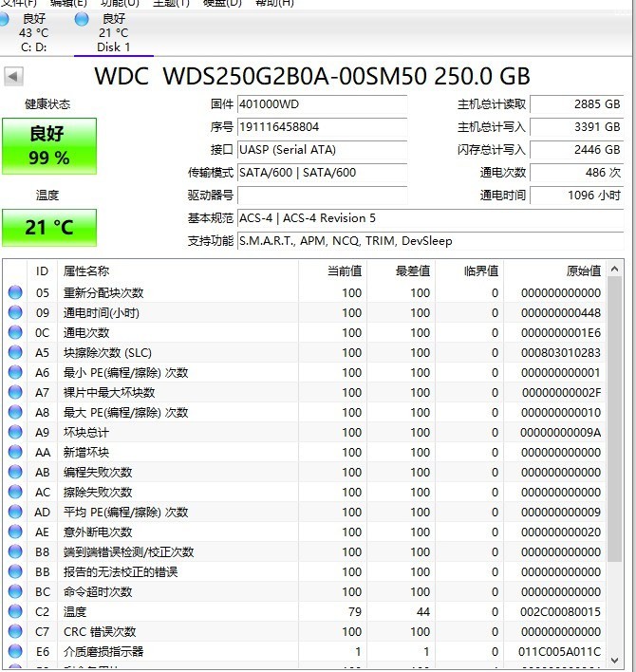Click the empty 驱动器号 field

pyautogui.click(x=323, y=196)
